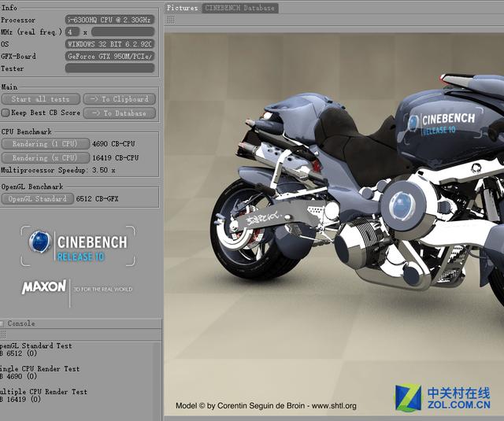Click the Pictures panel grip handle

[x=171, y=20]
